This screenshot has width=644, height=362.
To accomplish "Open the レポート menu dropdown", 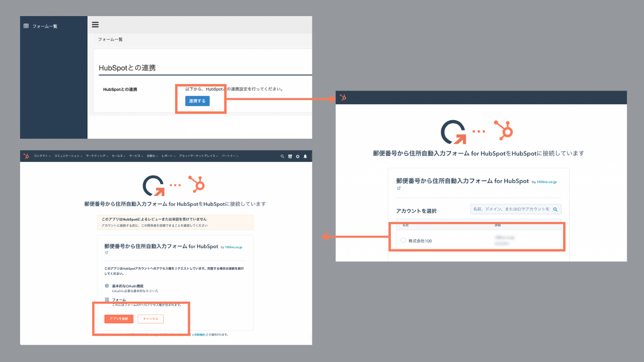I will pos(169,156).
